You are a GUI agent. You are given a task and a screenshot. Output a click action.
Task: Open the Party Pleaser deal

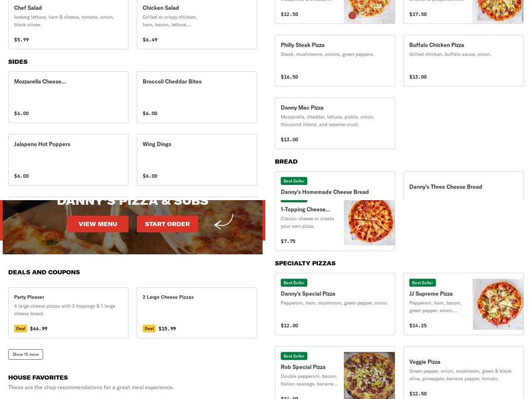(66, 309)
